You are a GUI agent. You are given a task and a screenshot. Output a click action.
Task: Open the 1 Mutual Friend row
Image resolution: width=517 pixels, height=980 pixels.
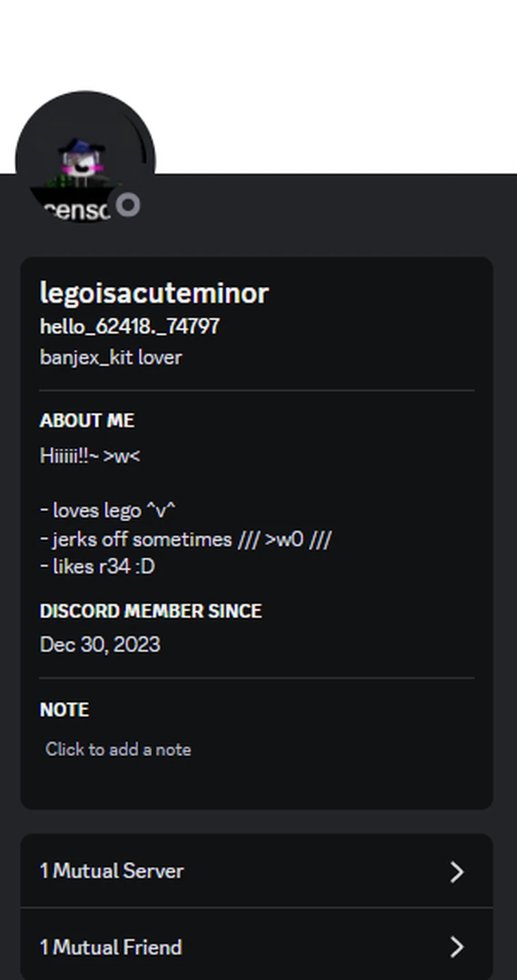(205, 947)
